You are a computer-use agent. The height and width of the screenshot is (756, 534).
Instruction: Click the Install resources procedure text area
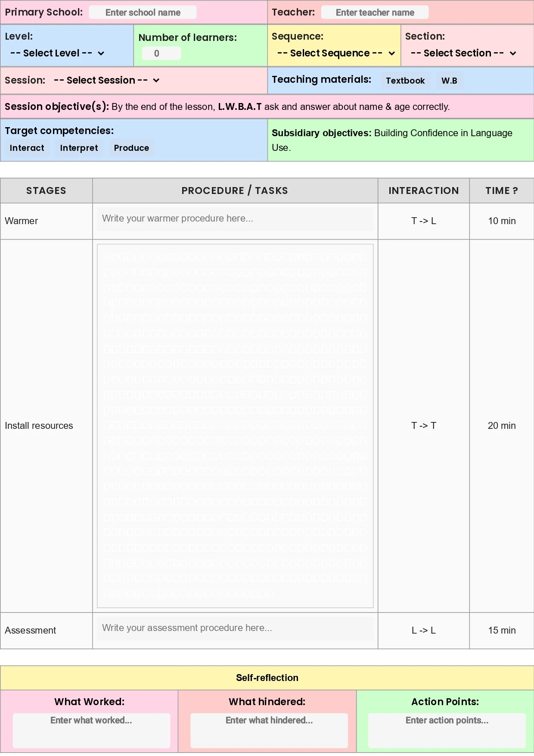click(235, 426)
